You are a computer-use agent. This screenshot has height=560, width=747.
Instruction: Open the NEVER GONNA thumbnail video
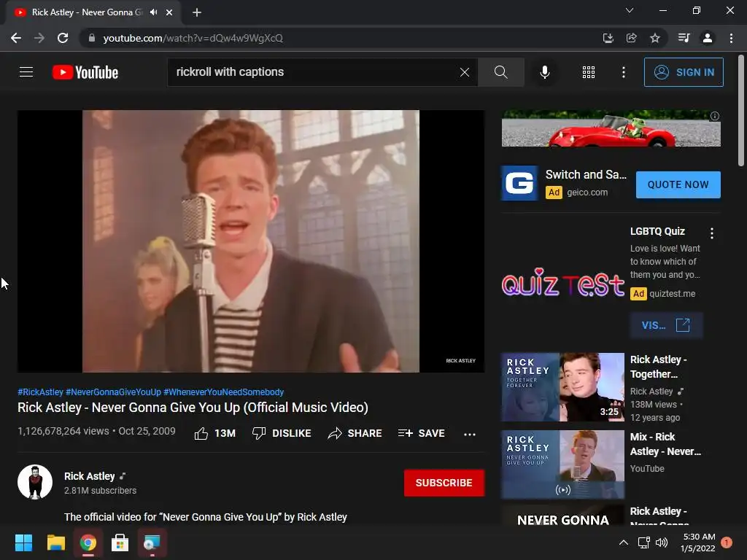pos(562,516)
